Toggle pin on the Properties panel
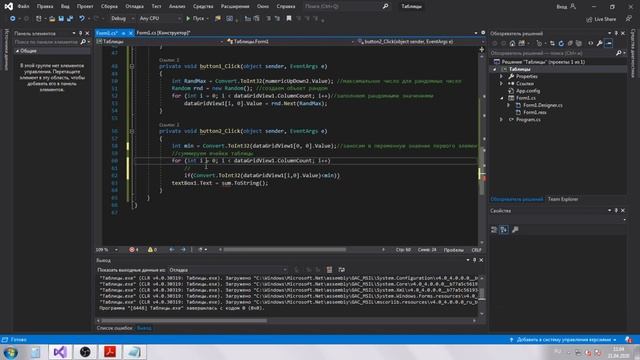The image size is (640, 360). [x=616, y=211]
